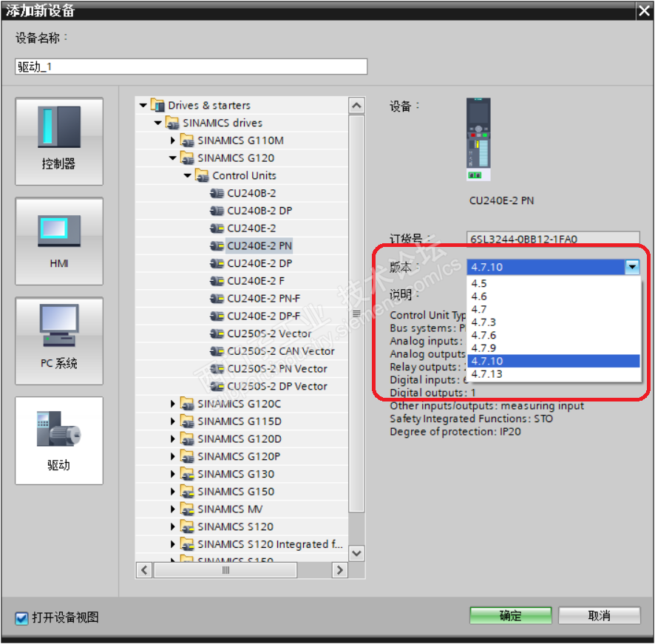
Task: Expand the SINAMICS G110M tree node
Action: [x=172, y=140]
